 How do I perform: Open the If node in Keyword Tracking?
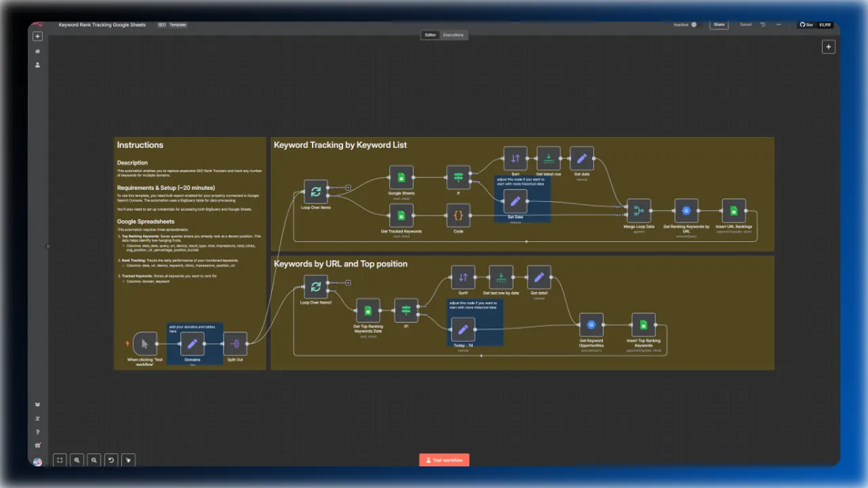(x=458, y=178)
